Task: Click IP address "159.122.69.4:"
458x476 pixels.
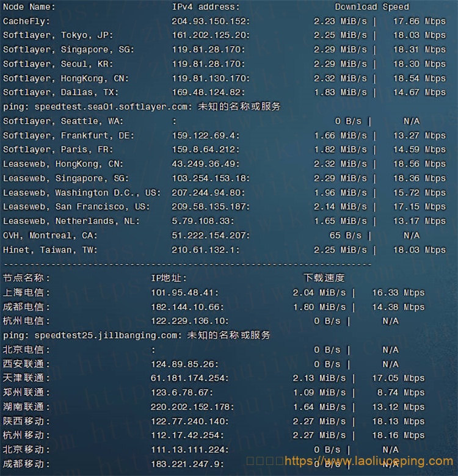Action: pyautogui.click(x=206, y=135)
